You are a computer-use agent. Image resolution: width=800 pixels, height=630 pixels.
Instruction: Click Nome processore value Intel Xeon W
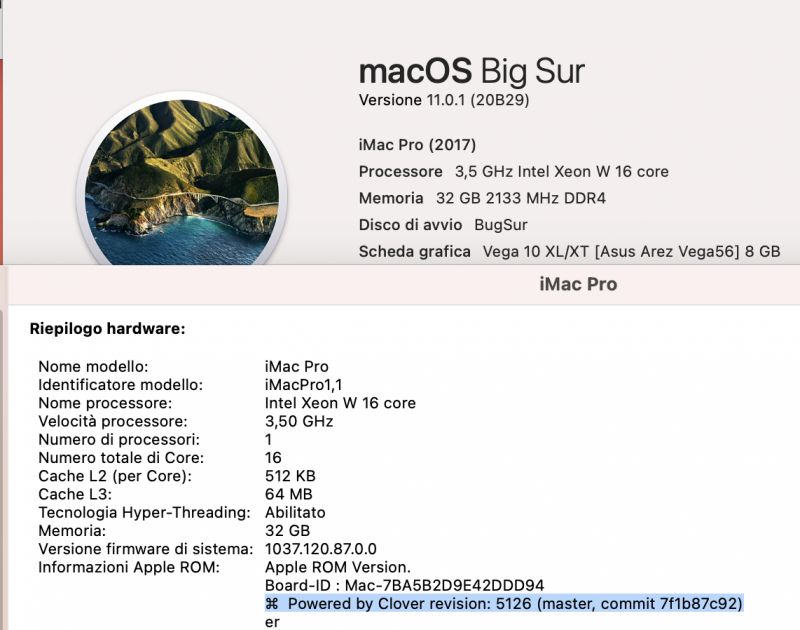(340, 403)
